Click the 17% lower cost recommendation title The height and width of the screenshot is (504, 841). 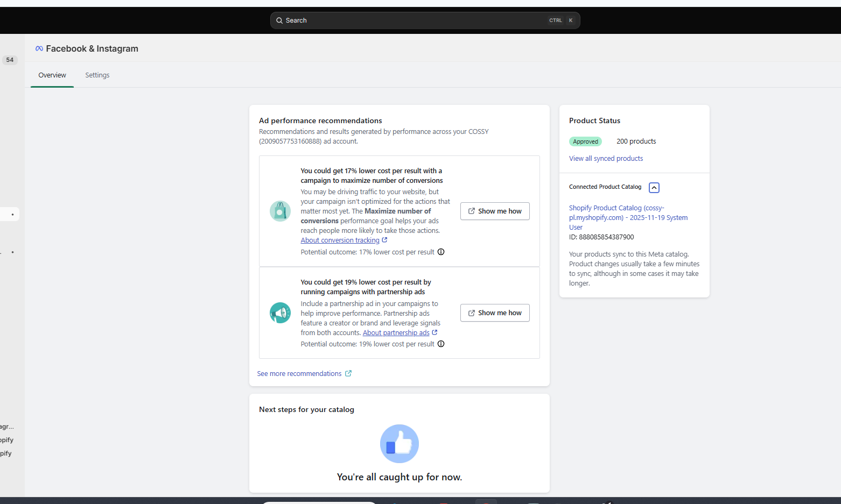[x=372, y=176]
